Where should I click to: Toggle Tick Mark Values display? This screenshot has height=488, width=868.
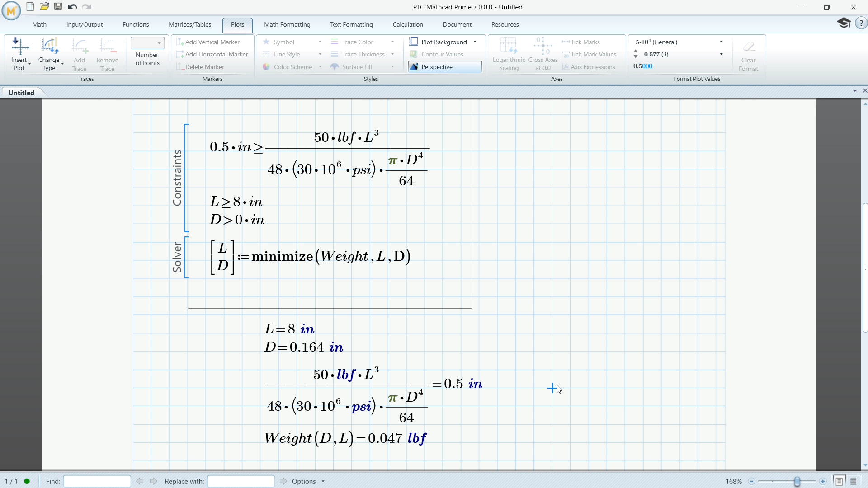click(x=589, y=54)
